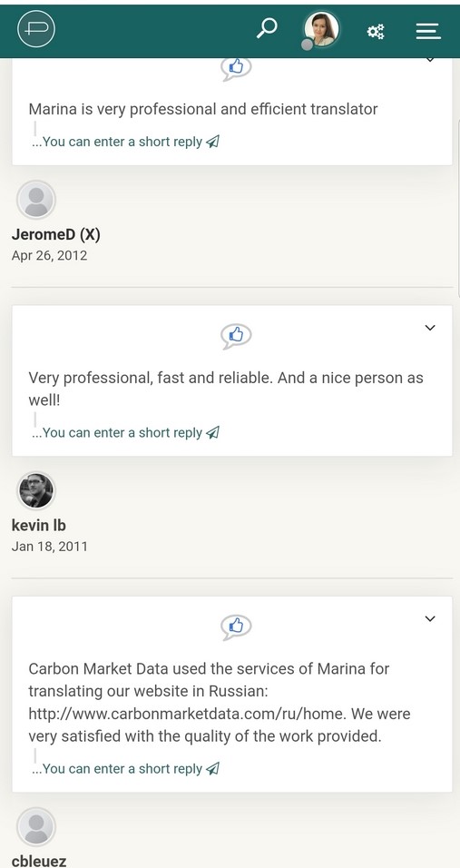Open kevin lb's avatar photo
This screenshot has width=460, height=868.
36,491
